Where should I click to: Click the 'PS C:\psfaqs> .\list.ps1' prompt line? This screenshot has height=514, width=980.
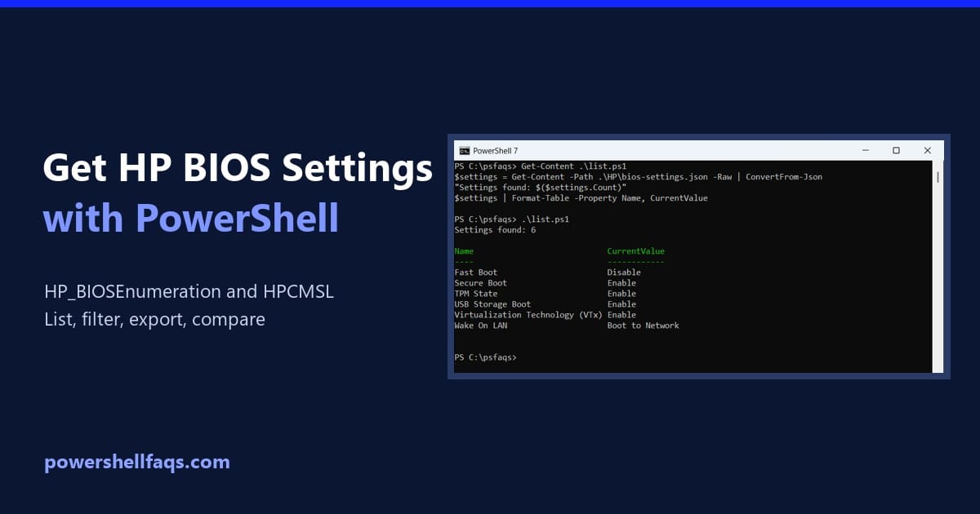tap(512, 219)
